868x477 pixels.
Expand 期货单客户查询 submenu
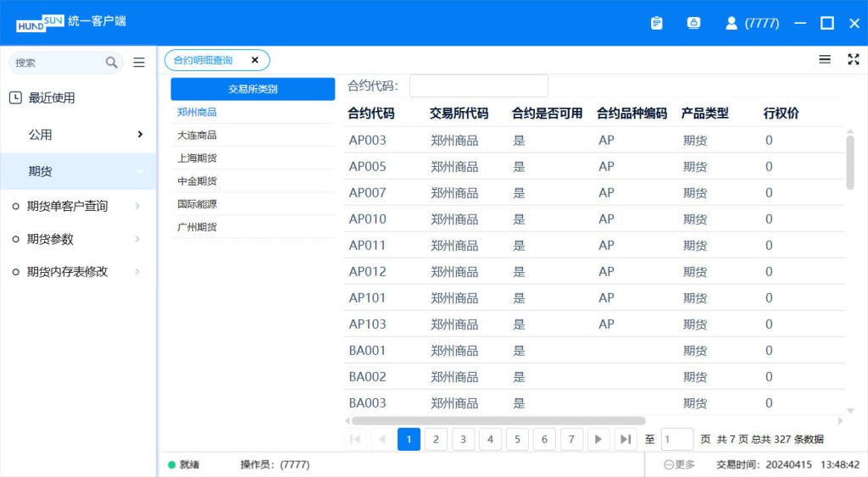coord(76,206)
